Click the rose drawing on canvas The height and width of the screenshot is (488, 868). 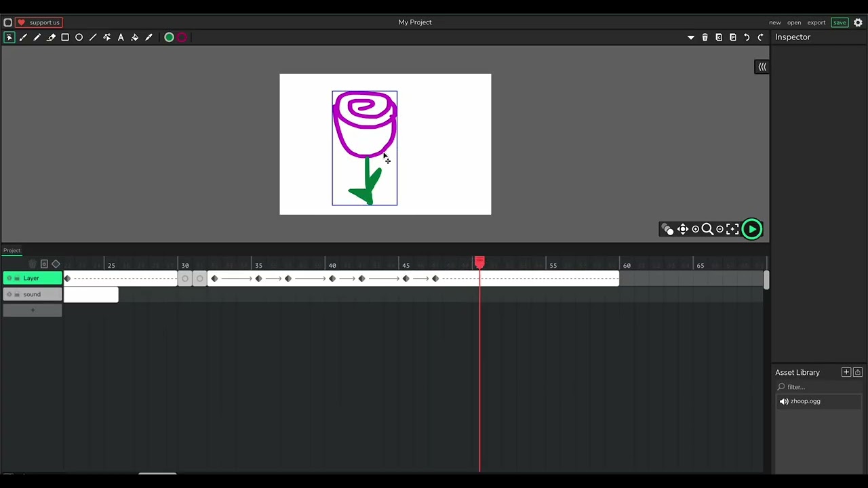click(365, 148)
